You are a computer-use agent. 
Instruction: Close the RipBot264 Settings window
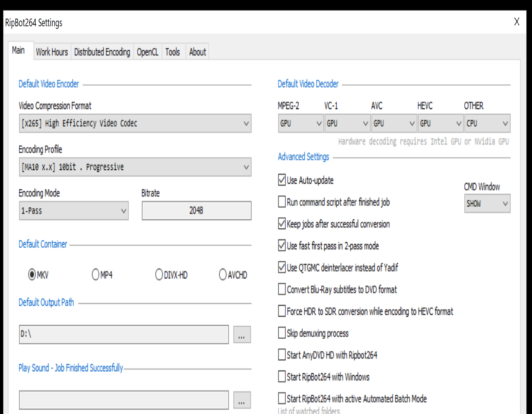point(517,22)
